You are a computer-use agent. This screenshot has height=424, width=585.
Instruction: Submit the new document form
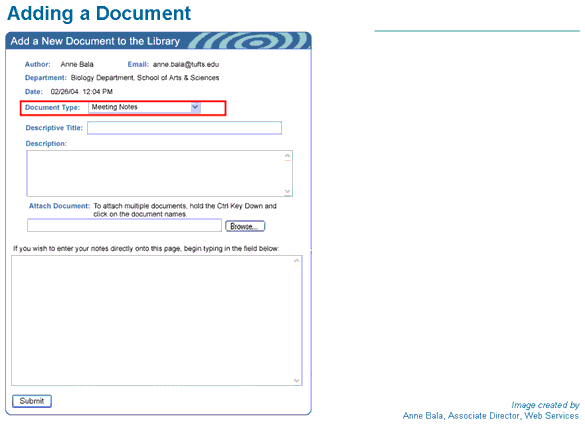[32, 401]
